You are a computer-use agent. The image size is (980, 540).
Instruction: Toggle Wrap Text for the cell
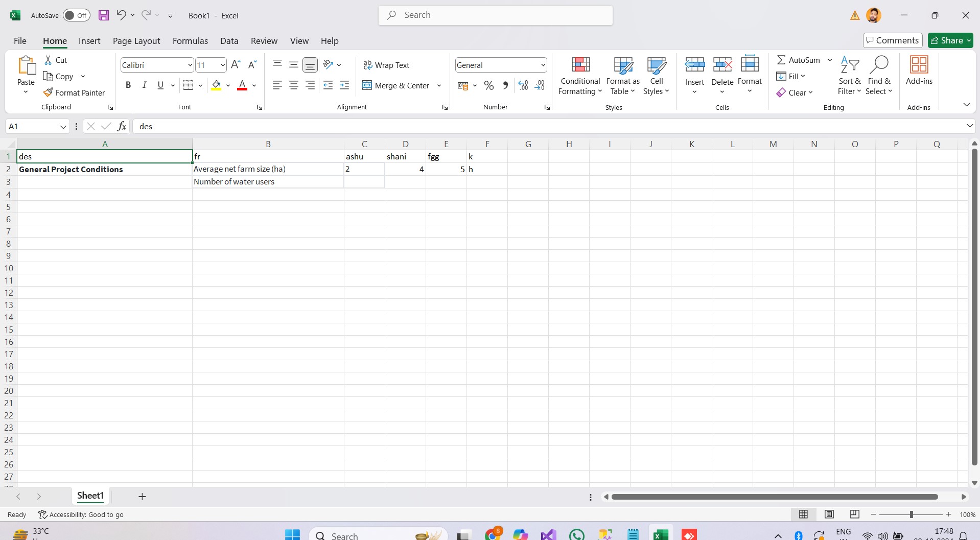click(386, 65)
